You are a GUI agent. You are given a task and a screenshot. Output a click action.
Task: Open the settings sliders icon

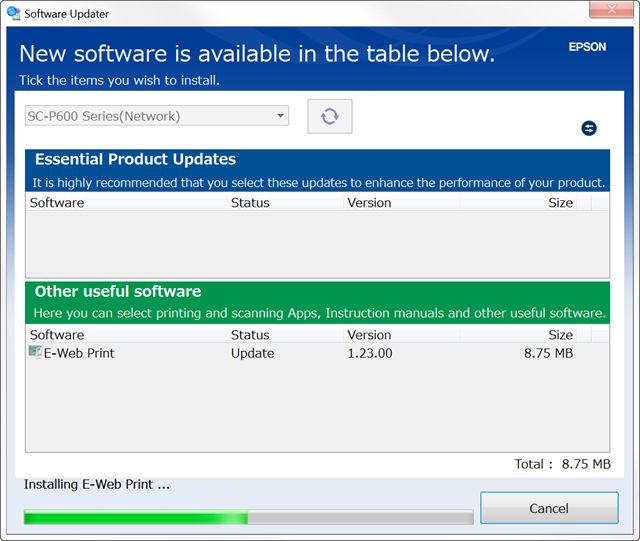(589, 128)
